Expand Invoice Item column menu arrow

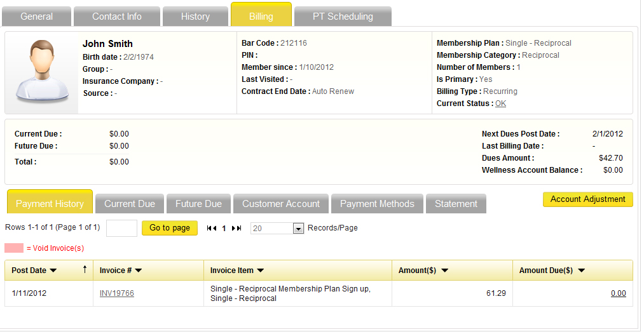click(261, 271)
